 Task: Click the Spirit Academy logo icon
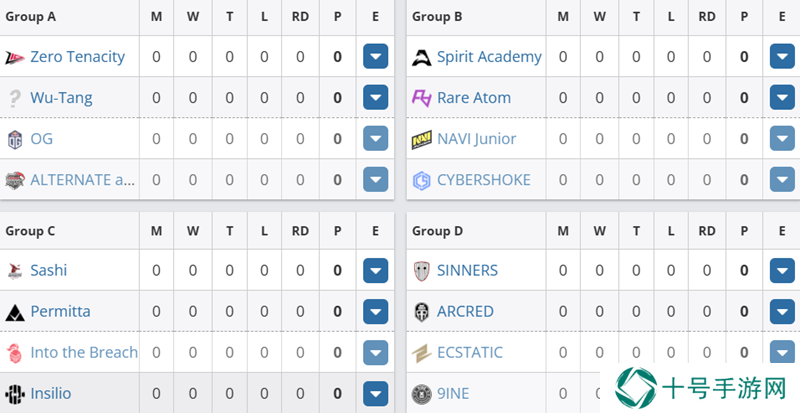(421, 57)
